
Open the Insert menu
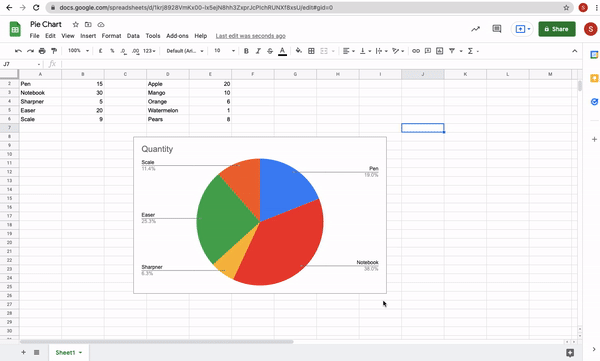coord(88,36)
